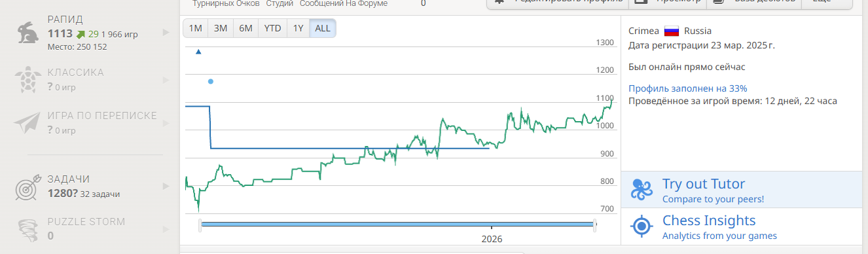Screen dimensions: 868x254
Task: Click the РАПИД heading label
Action: click(65, 20)
